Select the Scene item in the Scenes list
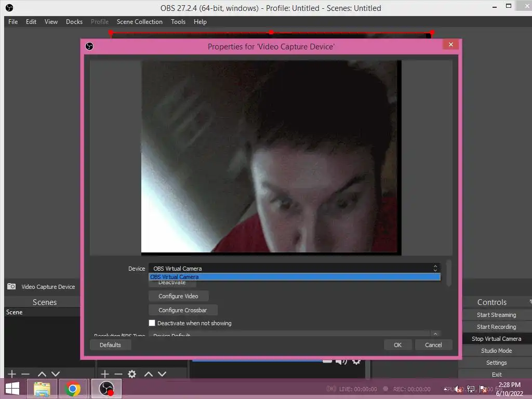This screenshot has width=532, height=399. pyautogui.click(x=43, y=312)
